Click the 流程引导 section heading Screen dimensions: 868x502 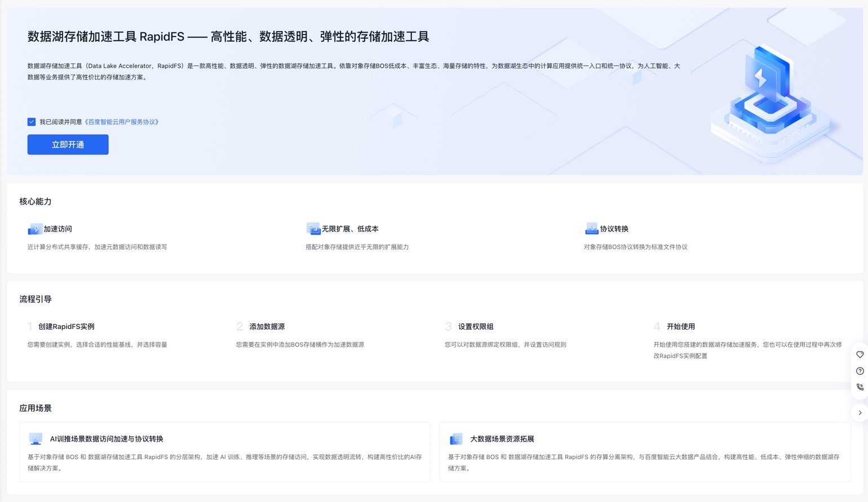[x=36, y=299]
